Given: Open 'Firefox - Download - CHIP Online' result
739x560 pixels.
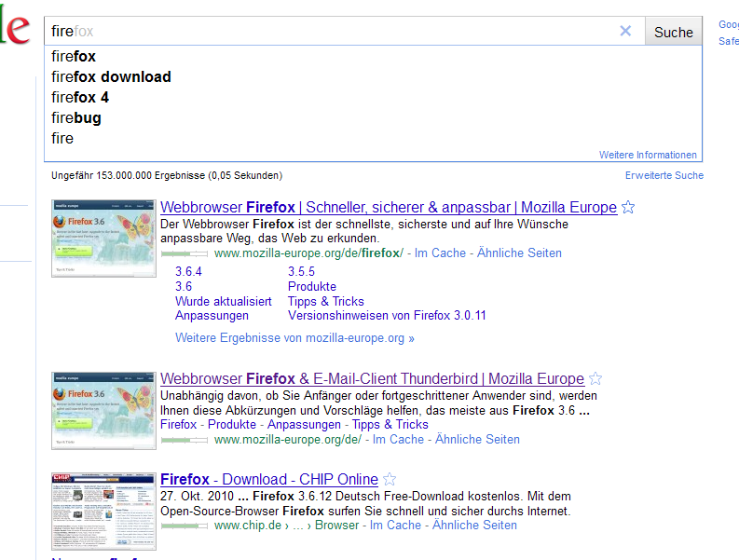Looking at the screenshot, I should point(269,479).
